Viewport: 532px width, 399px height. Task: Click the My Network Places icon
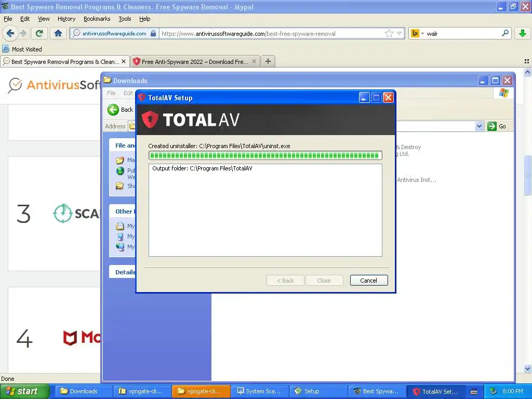[120, 247]
